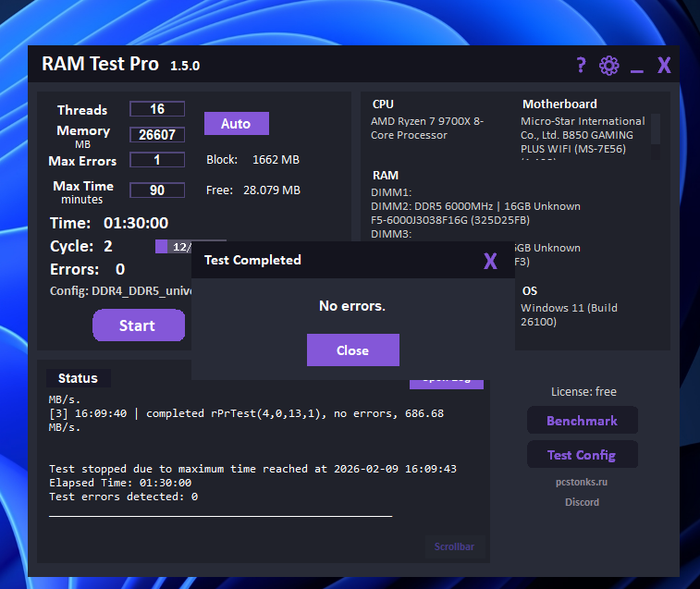This screenshot has height=589, width=700.
Task: Open the help question mark icon
Action: [x=581, y=66]
